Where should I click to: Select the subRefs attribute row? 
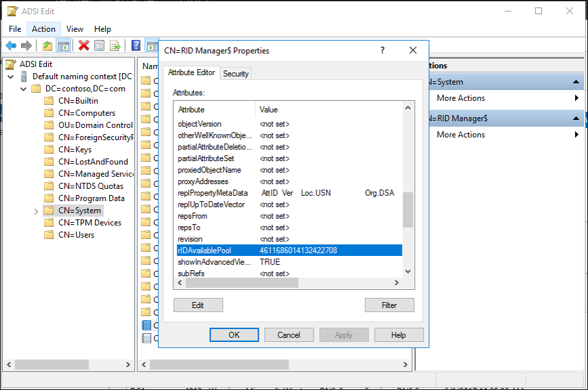289,274
